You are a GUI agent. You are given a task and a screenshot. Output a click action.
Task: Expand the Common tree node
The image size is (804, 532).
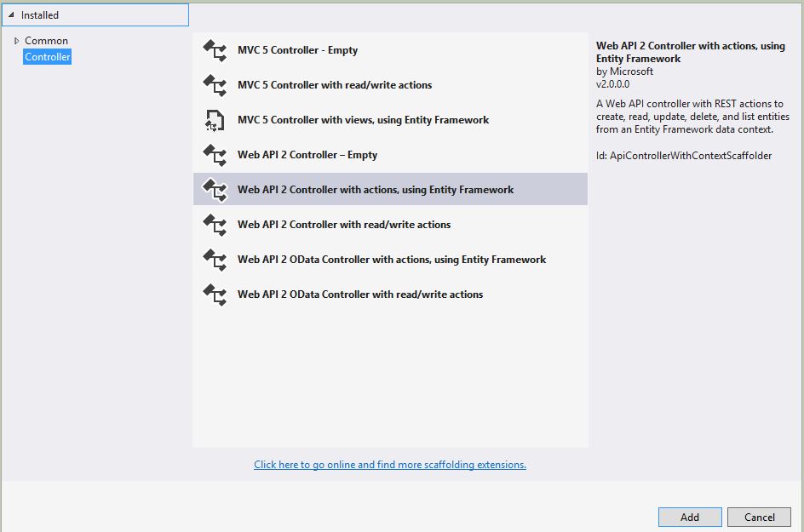click(16, 41)
